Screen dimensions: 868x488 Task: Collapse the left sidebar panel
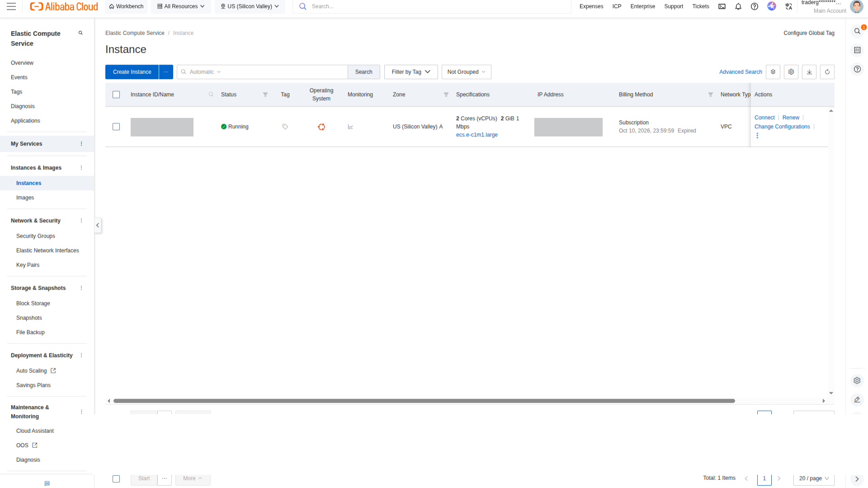click(98, 225)
